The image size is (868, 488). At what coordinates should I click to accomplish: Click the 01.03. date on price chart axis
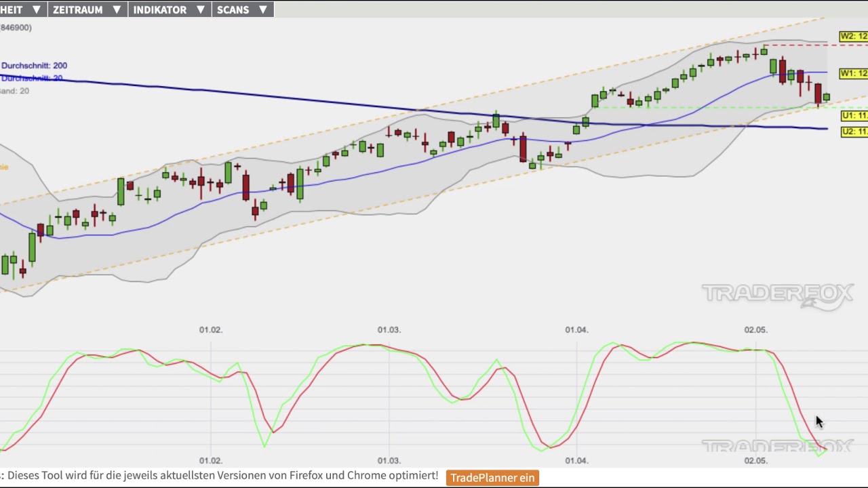389,330
